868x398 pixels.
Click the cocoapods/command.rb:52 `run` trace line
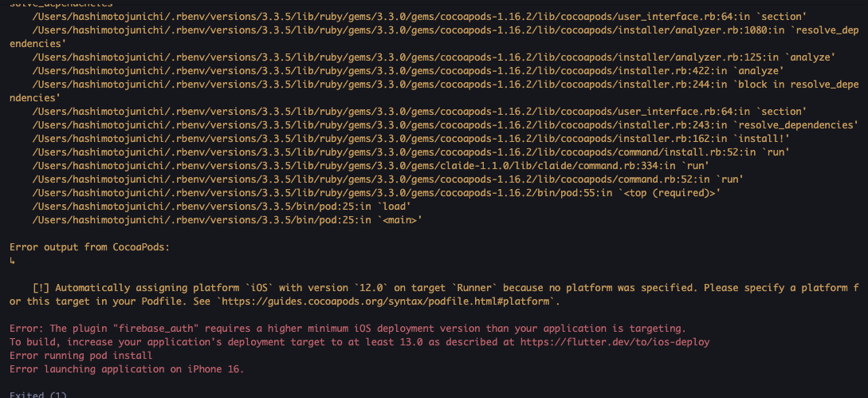click(x=388, y=179)
